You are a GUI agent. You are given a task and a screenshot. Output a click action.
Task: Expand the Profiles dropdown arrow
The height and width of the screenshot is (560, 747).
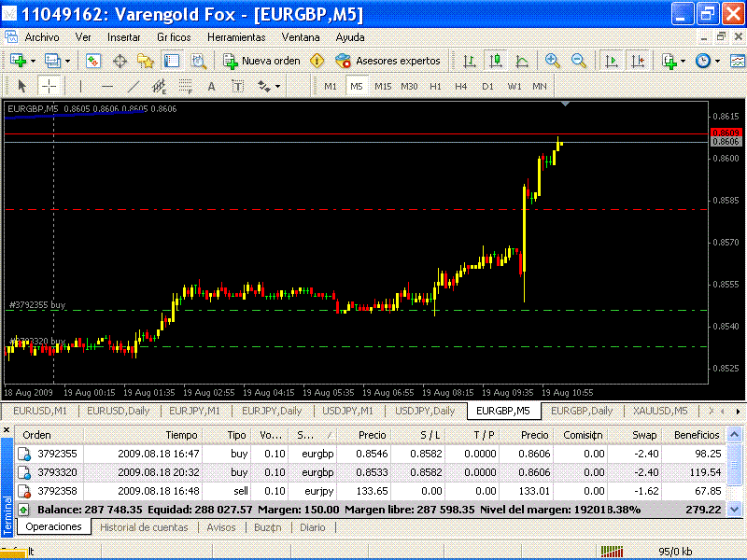click(67, 62)
